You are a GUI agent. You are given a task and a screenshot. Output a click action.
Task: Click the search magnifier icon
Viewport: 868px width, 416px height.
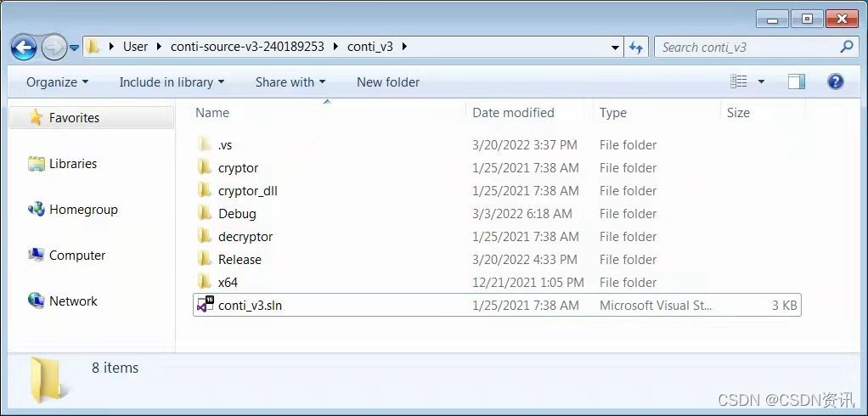click(x=846, y=47)
